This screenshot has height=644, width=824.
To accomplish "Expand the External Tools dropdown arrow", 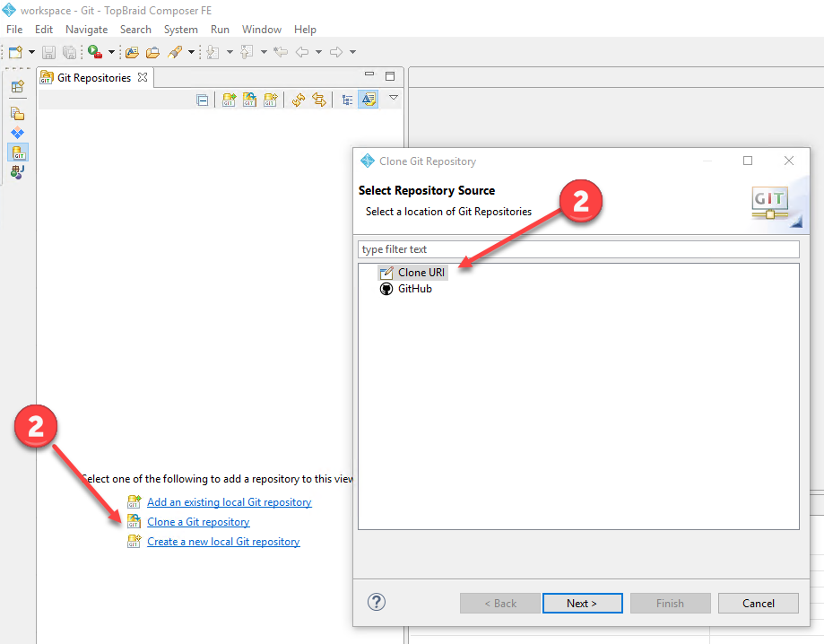I will (x=111, y=52).
